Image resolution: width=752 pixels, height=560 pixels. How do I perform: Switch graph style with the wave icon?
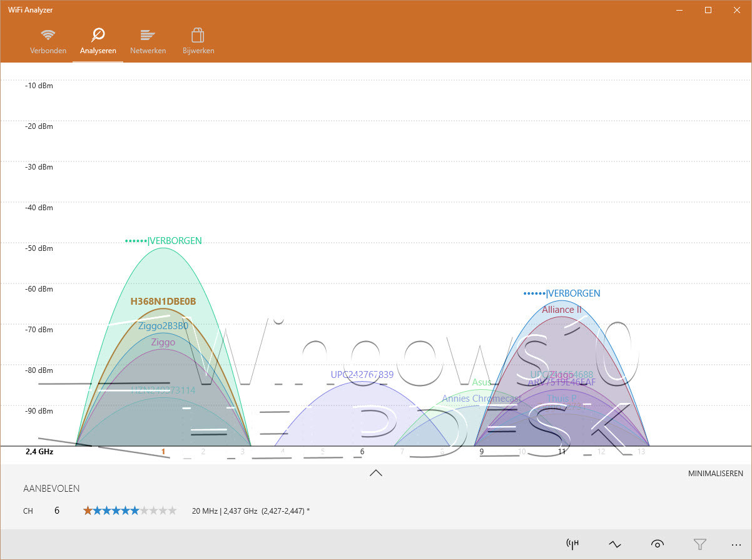tap(614, 544)
